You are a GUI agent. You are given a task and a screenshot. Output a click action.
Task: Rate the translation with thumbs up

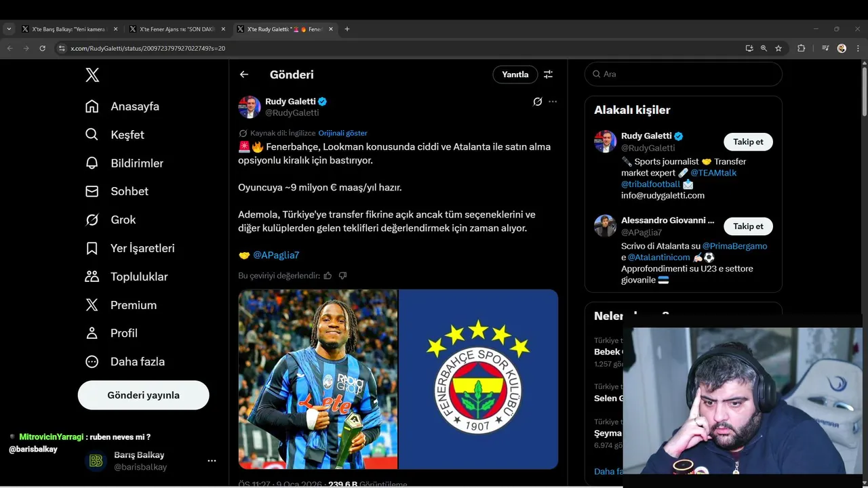pos(328,276)
